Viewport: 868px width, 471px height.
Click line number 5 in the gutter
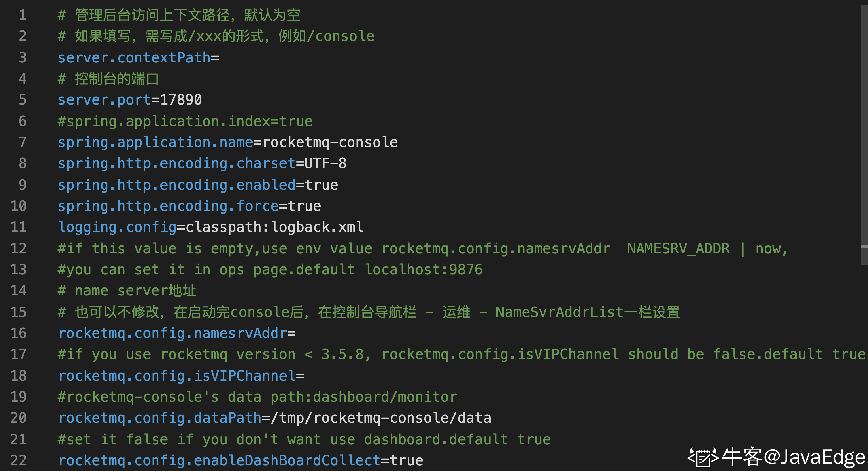click(22, 100)
